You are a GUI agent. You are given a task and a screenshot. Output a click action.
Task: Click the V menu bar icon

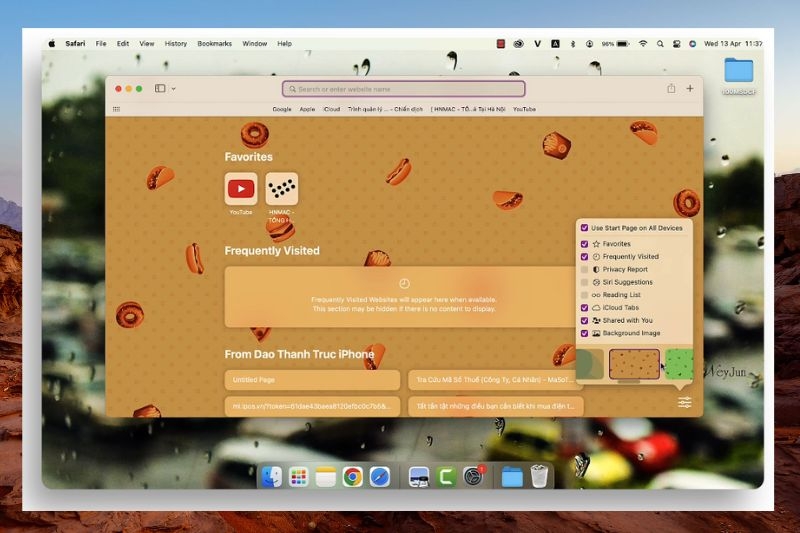click(537, 44)
